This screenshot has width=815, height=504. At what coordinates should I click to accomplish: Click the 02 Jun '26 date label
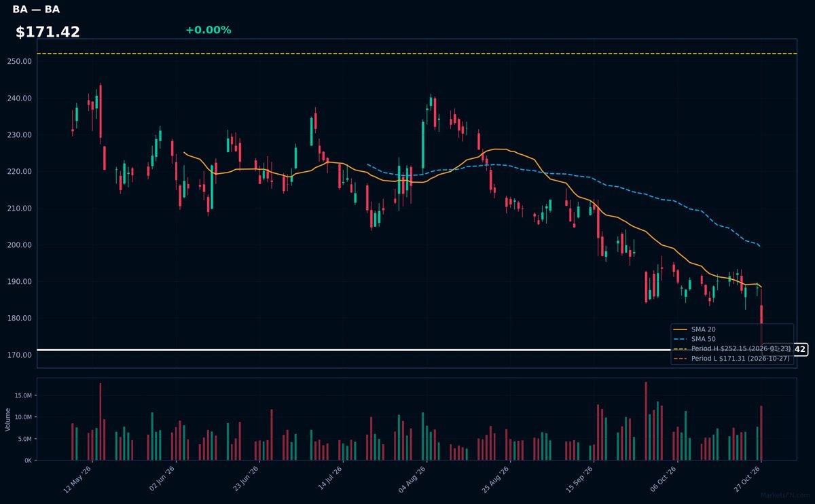tap(162, 480)
